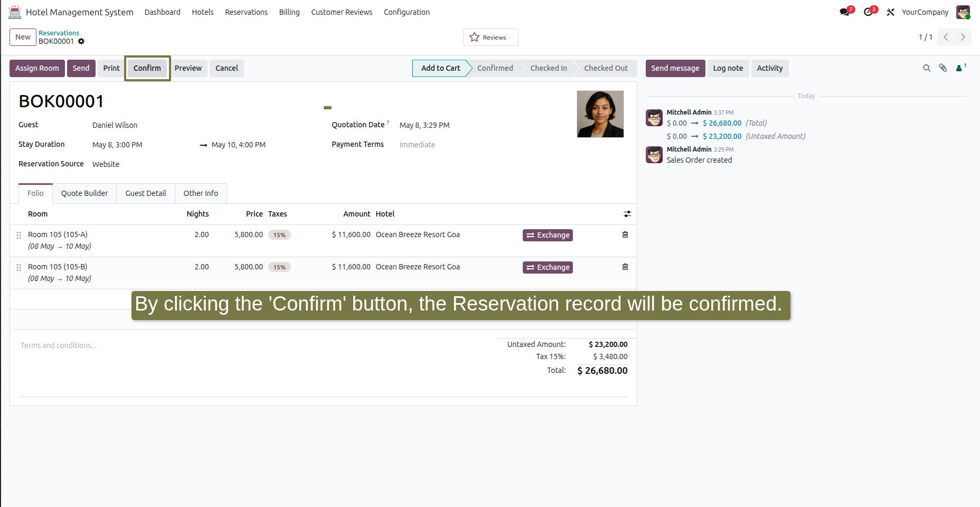Select the Confirmed status stage
This screenshot has height=507, width=980.
[x=495, y=68]
